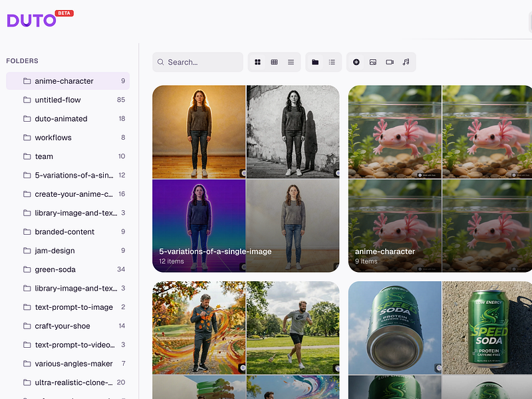The width and height of the screenshot is (532, 399).
Task: Click the jam-design folder icon
Action: [27, 251]
